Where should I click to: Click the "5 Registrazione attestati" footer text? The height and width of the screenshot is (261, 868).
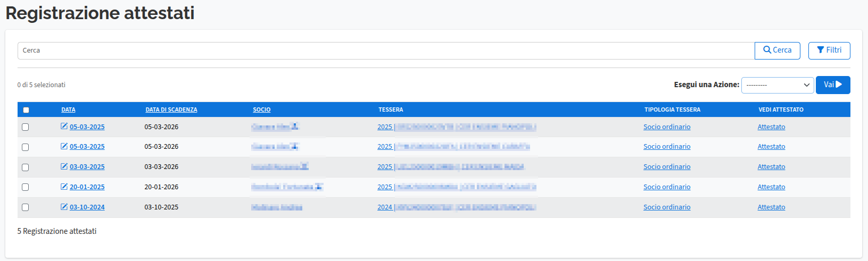[x=57, y=231]
